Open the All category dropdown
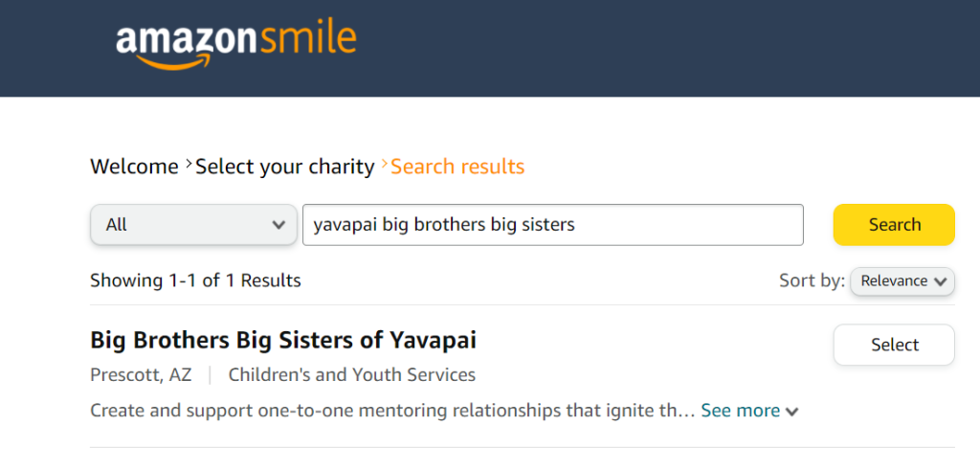The width and height of the screenshot is (980, 470). click(x=192, y=225)
